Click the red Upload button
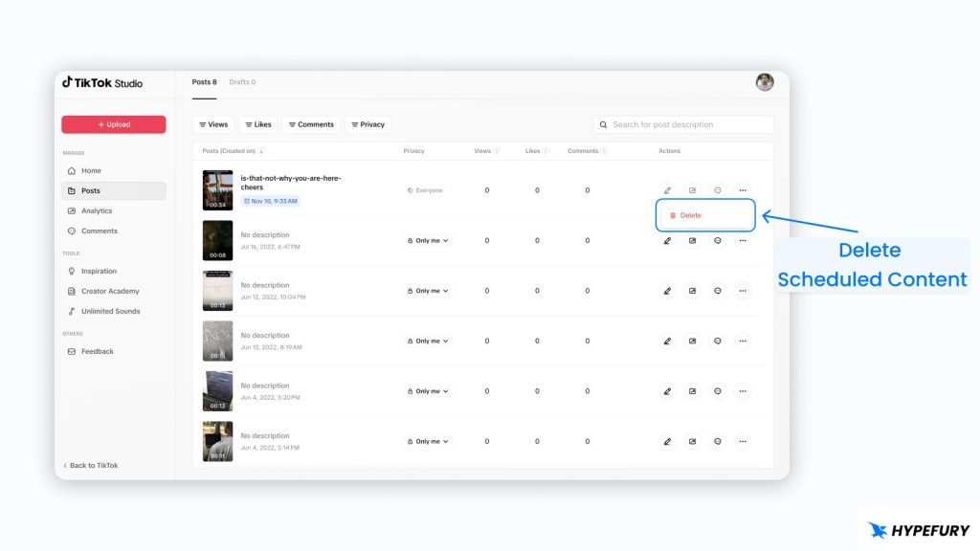 pos(114,124)
